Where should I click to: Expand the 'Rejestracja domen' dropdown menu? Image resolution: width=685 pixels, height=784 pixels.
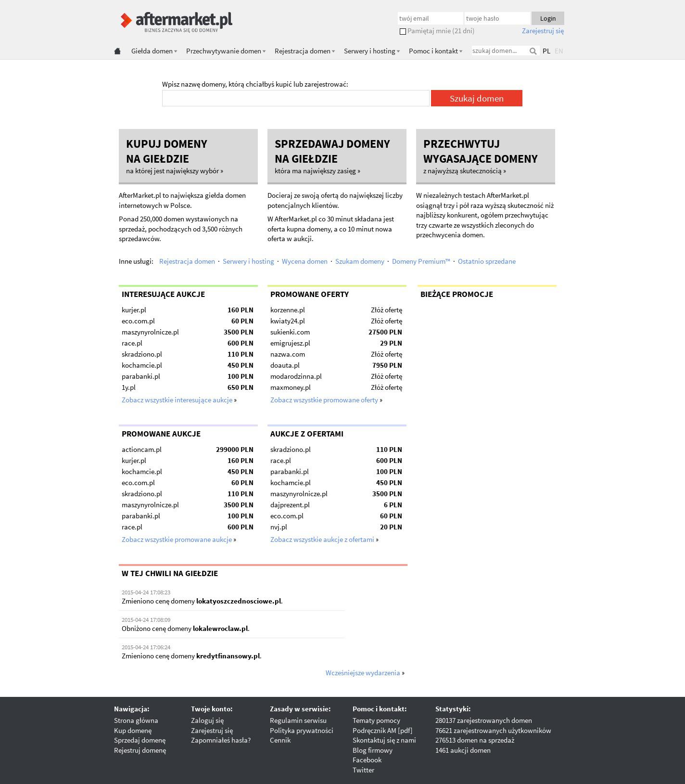coord(304,51)
